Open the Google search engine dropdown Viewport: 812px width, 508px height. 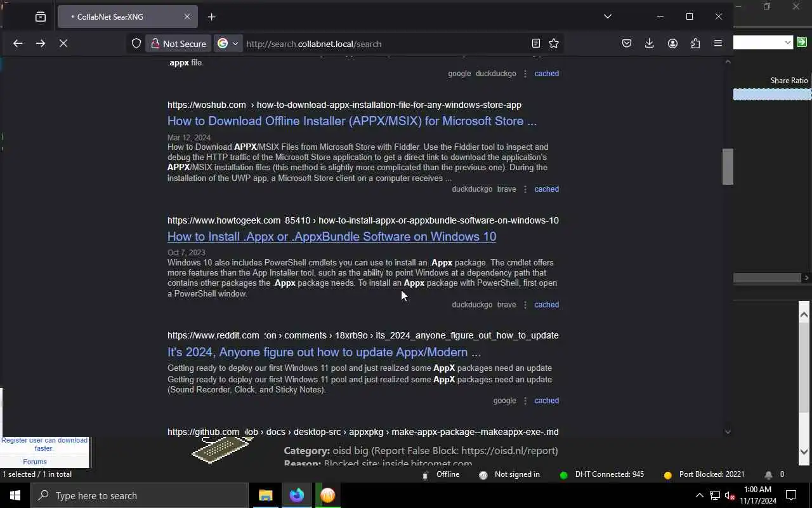coord(228,44)
